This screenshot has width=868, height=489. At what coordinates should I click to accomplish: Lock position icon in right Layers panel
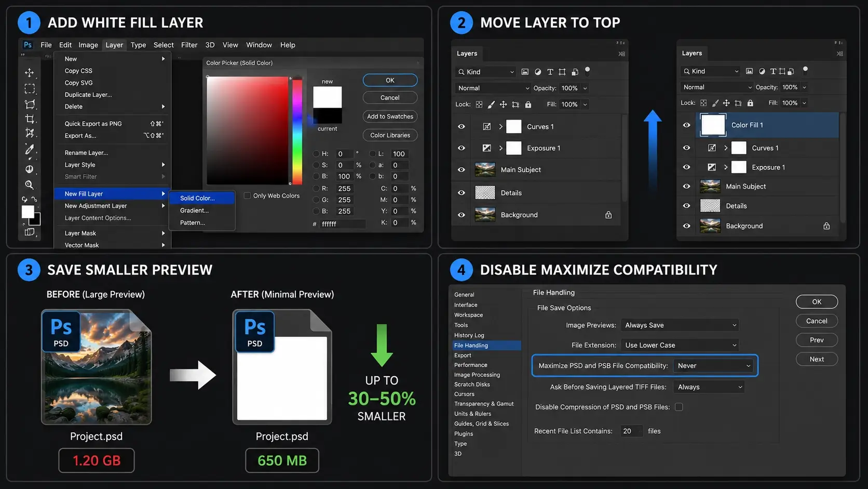726,103
